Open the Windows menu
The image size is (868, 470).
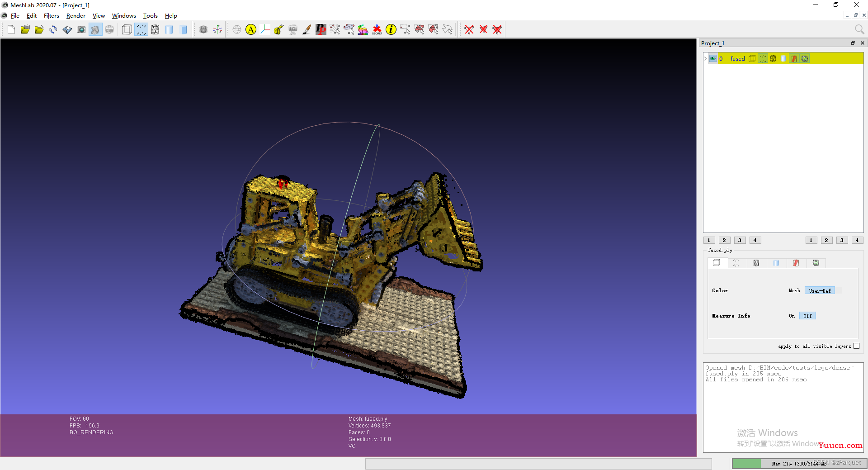pos(124,16)
